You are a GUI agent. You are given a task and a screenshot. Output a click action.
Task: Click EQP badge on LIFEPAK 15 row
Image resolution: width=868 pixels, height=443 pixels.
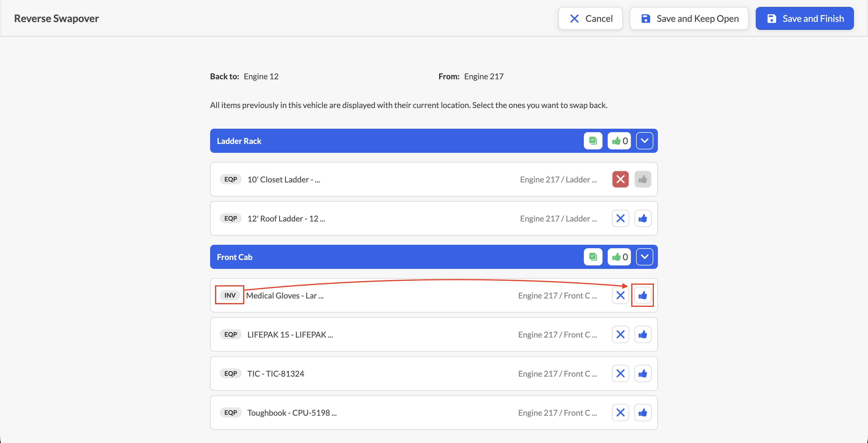click(231, 334)
